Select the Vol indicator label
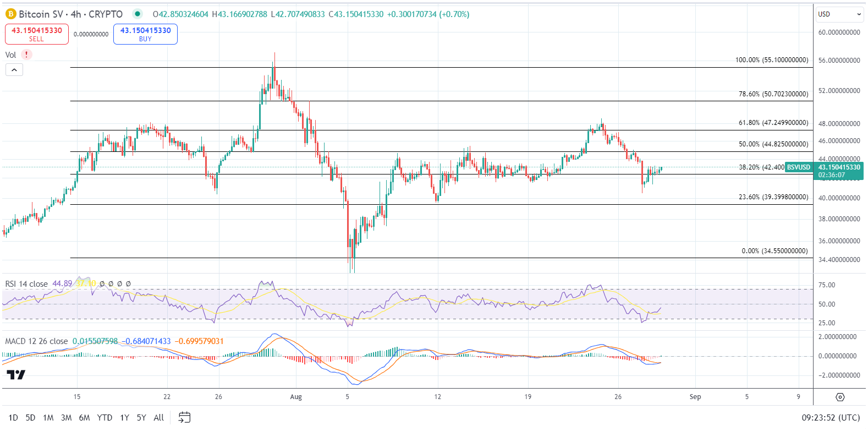868x431 pixels. [x=10, y=55]
